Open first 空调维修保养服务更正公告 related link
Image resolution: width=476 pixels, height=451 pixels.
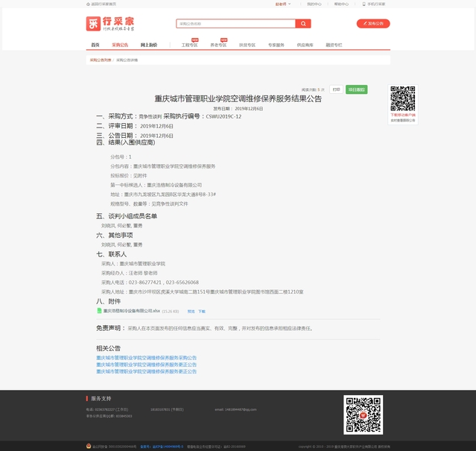click(x=146, y=365)
